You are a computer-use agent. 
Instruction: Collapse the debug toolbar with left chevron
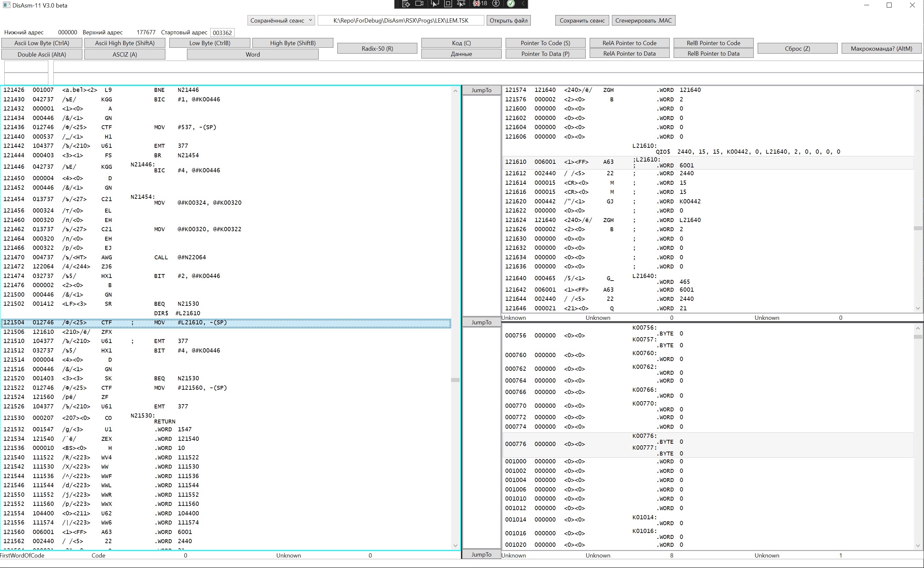523,4
